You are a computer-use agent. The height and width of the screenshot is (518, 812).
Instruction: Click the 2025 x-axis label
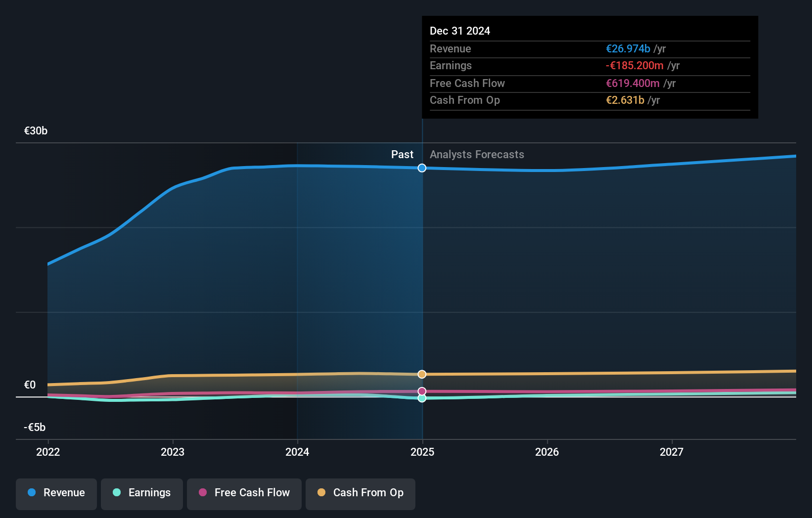pyautogui.click(x=422, y=452)
